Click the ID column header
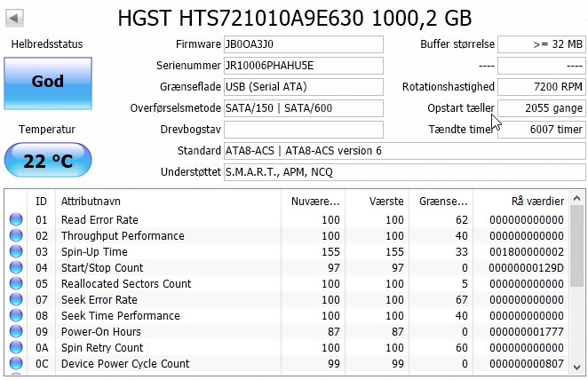Screen dimensions: 588x380 tap(41, 202)
